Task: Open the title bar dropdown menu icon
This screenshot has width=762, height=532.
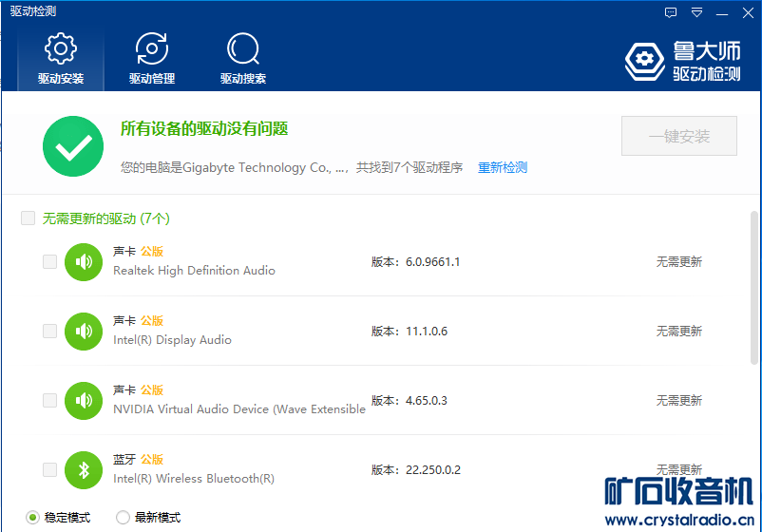Action: 696,12
